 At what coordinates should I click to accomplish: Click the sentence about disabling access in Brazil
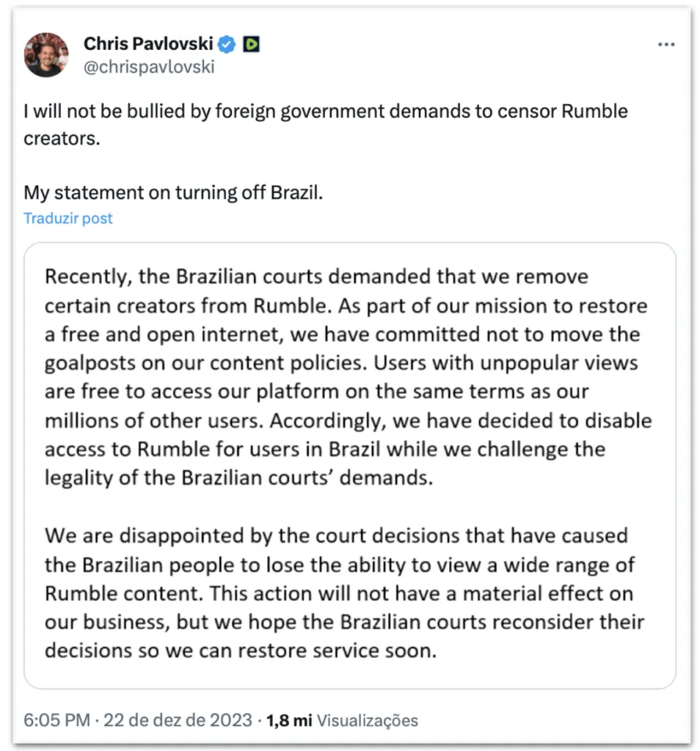349,450
